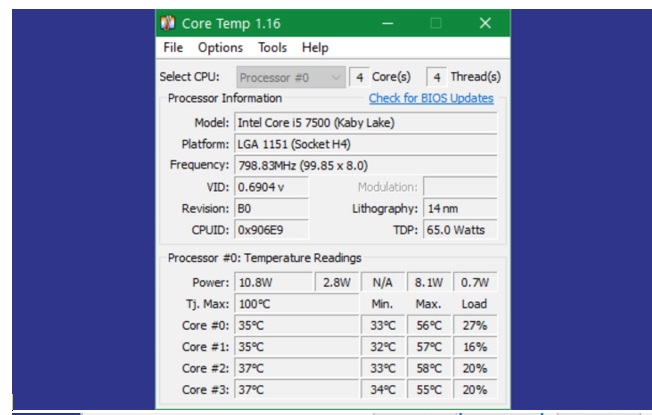The image size is (652, 415).
Task: Click Core #0 temperature reading 35°C
Action: [295, 325]
